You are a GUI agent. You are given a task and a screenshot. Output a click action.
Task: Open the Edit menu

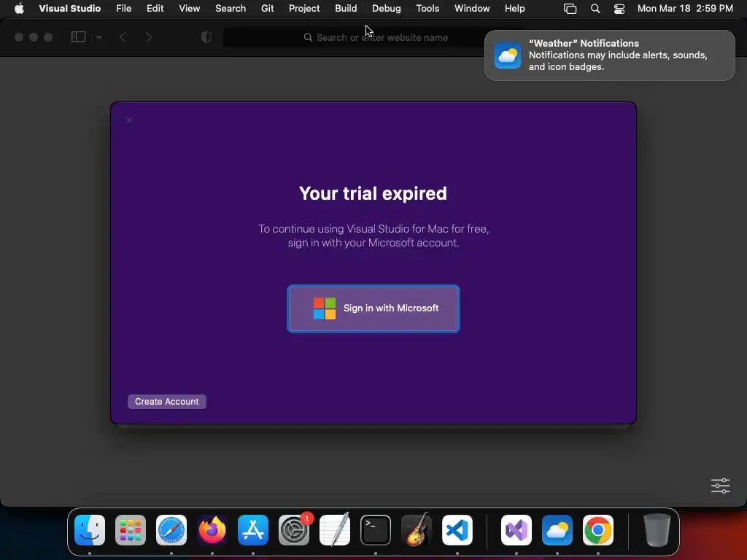click(155, 9)
